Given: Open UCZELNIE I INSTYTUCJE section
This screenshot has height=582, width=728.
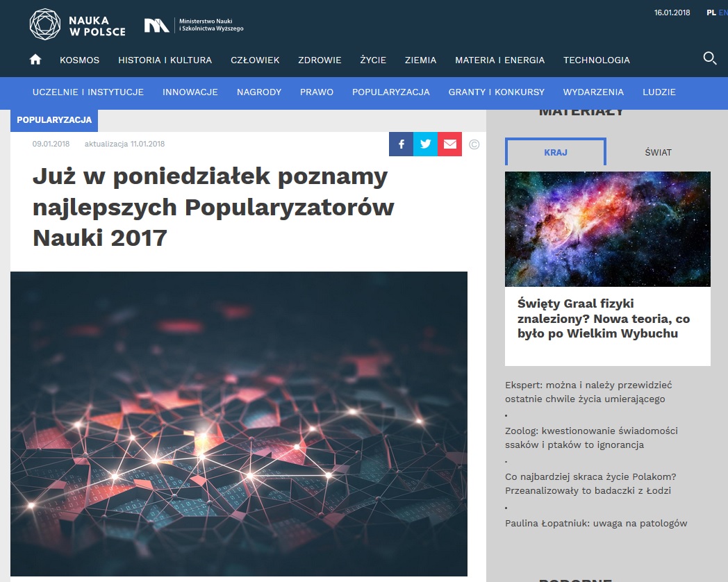Looking at the screenshot, I should tap(88, 92).
